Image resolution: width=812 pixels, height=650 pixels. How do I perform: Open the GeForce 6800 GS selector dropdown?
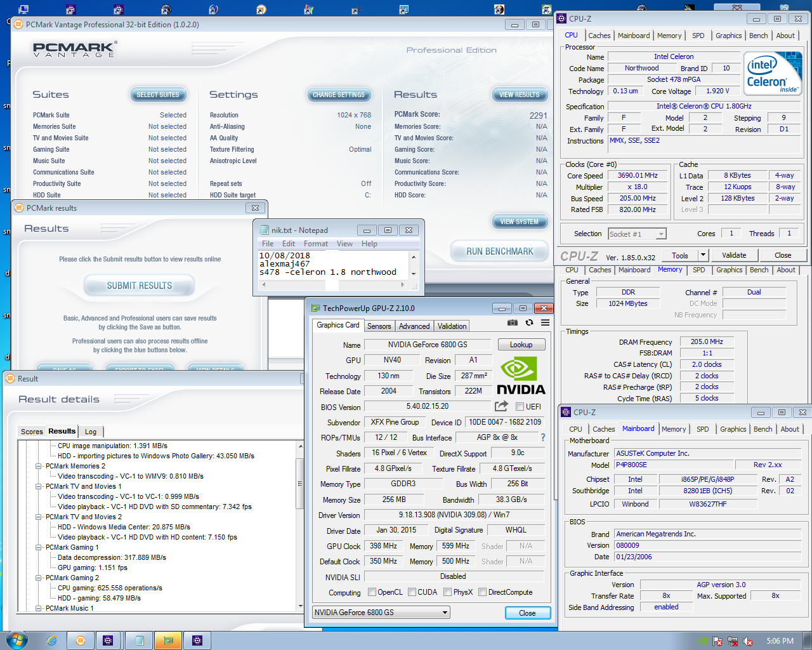(445, 613)
